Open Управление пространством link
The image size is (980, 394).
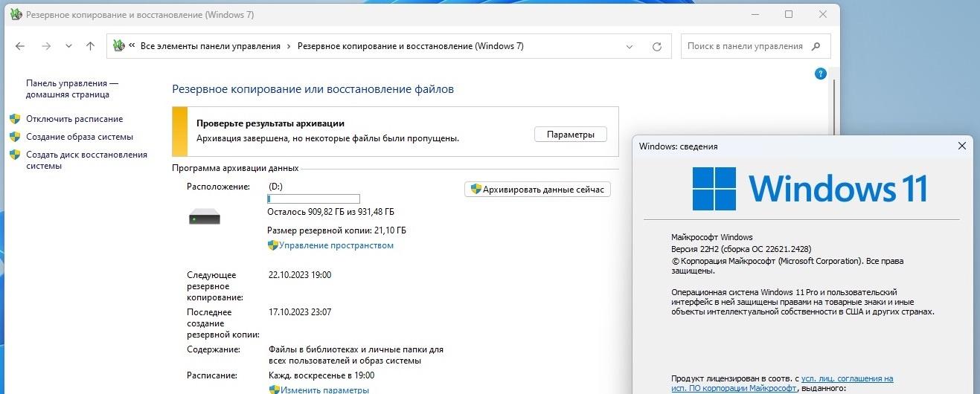point(336,245)
